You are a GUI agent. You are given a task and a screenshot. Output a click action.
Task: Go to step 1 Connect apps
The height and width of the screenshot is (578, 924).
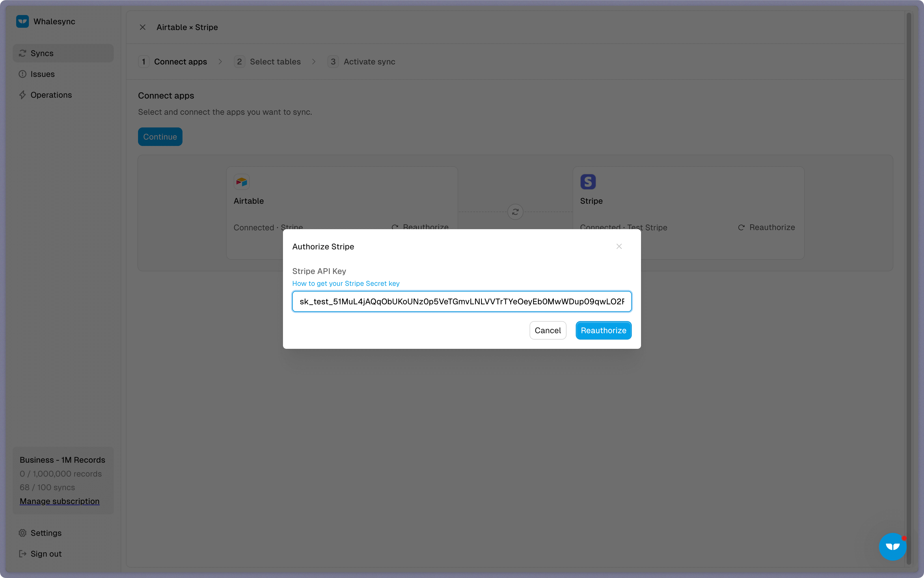pyautogui.click(x=173, y=62)
